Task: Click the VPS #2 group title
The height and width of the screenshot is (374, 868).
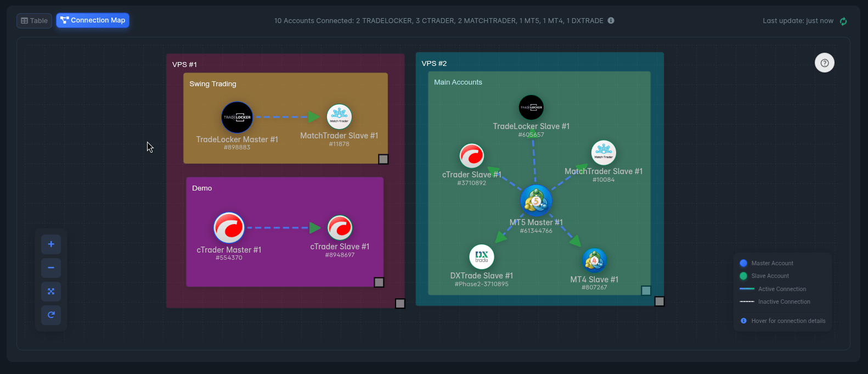Action: [434, 63]
